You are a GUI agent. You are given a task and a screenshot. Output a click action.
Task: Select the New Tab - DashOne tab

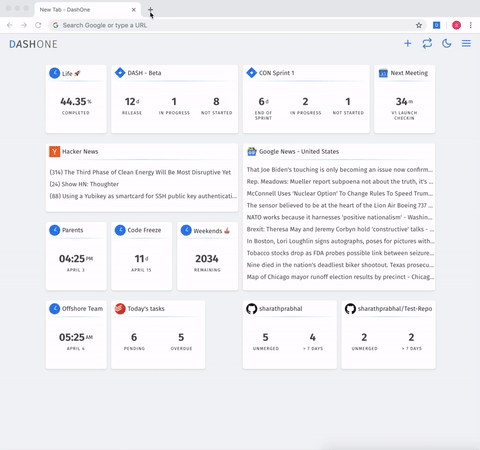pos(87,9)
